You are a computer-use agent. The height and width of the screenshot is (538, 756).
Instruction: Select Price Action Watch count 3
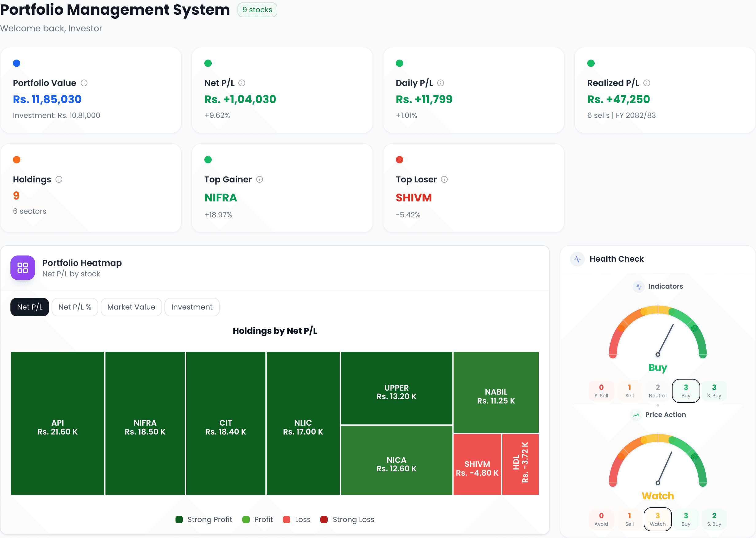click(x=658, y=520)
